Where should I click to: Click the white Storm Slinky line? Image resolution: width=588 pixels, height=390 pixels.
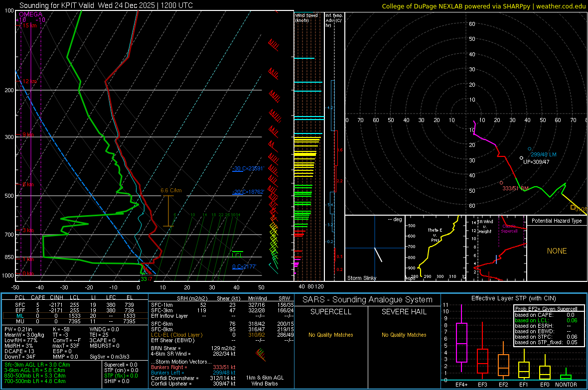[378, 254]
